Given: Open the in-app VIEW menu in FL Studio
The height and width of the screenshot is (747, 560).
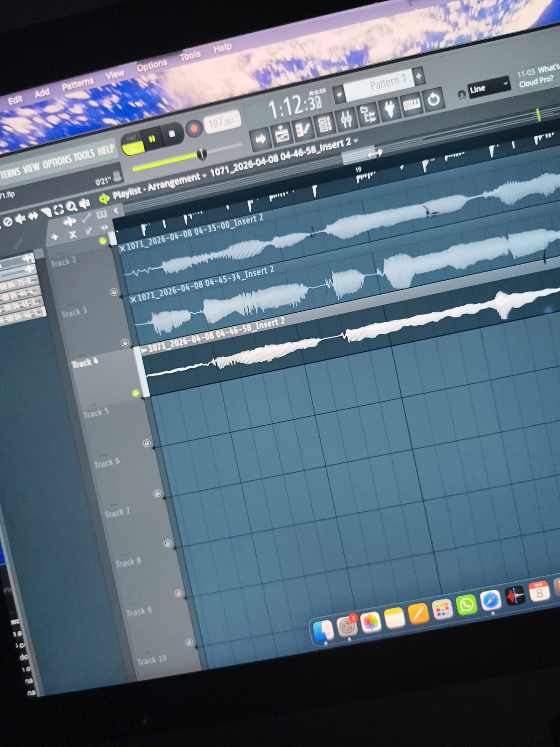Looking at the screenshot, I should 31,168.
